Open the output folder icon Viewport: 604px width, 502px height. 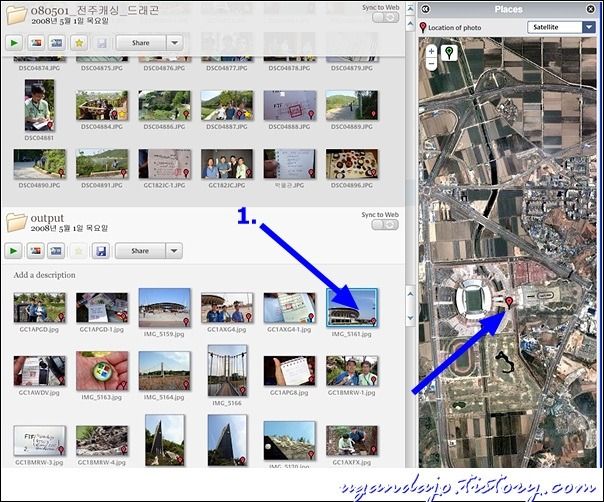point(17,222)
